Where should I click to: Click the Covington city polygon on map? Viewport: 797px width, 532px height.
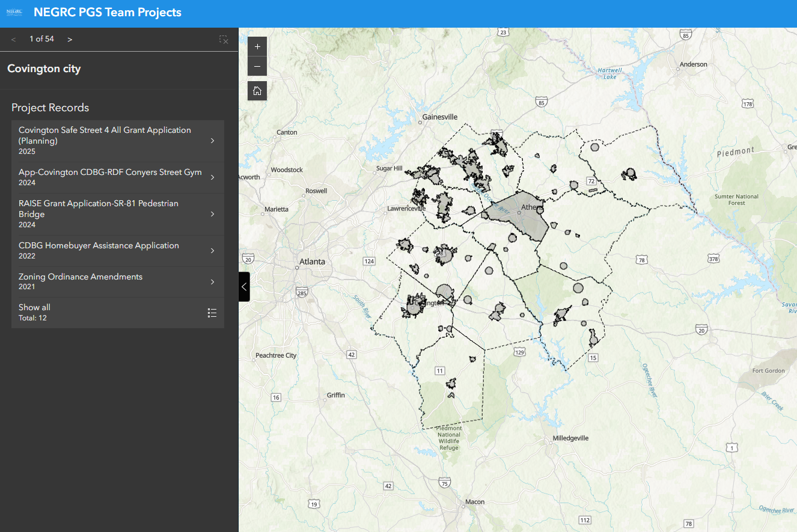click(415, 308)
